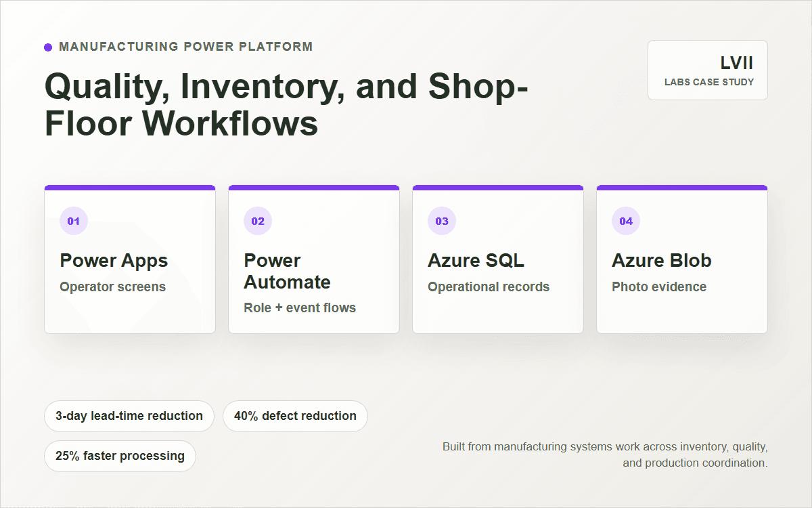Click the LVII Labs Case Study badge
Viewport: 812px width, 508px height.
(x=708, y=70)
